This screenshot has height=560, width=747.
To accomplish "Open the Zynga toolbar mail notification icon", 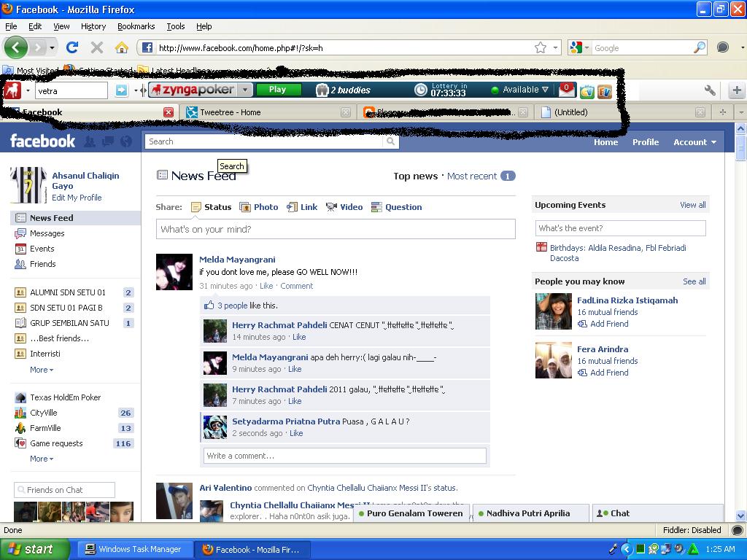I will tap(566, 90).
